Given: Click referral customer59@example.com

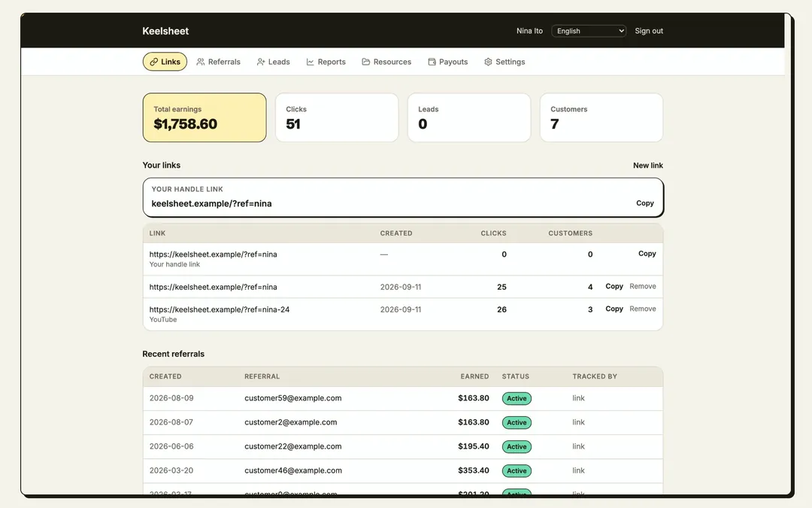Looking at the screenshot, I should (x=293, y=398).
